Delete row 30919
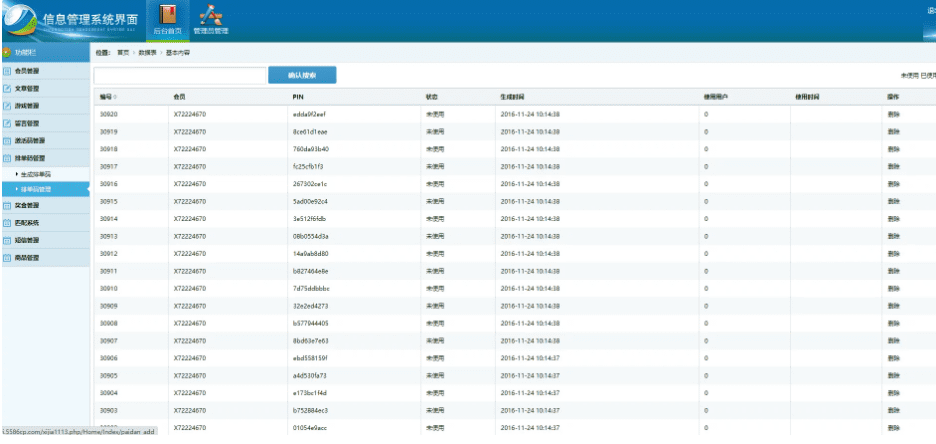 (x=894, y=131)
